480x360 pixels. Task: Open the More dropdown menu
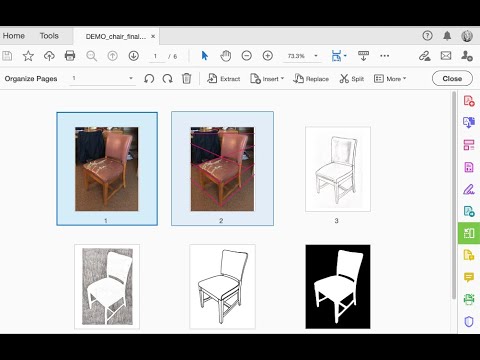(390, 79)
